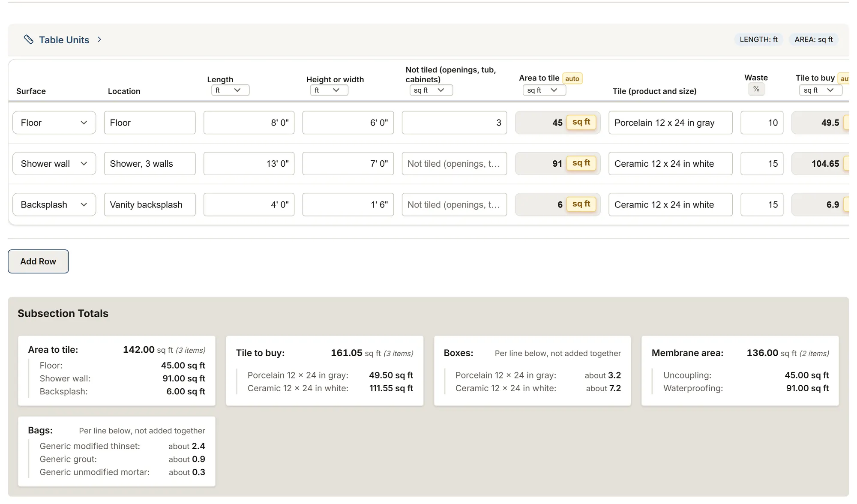Click the Backsplash row tile product field
The width and height of the screenshot is (857, 504).
pyautogui.click(x=671, y=205)
